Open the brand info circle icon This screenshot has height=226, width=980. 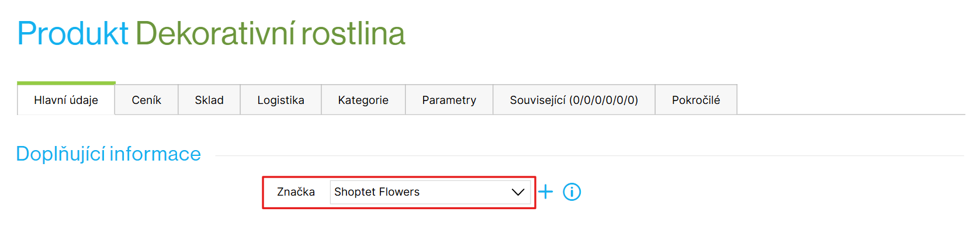click(572, 192)
